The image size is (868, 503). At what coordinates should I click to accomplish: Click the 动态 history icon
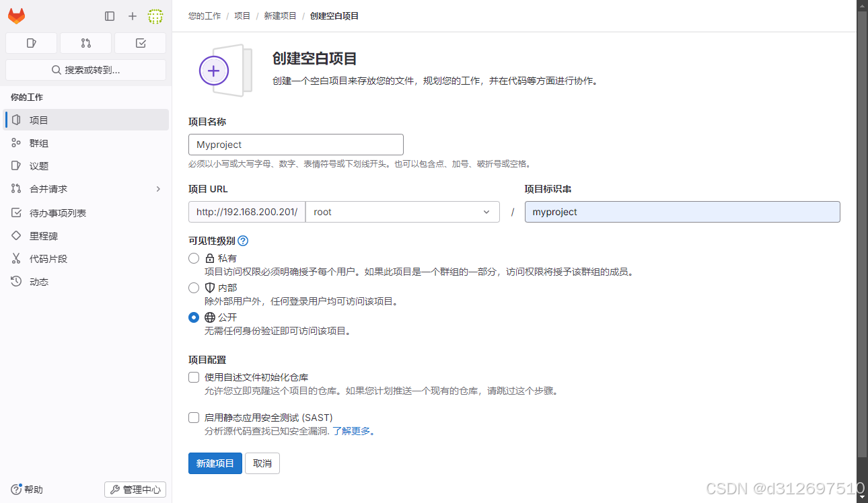[x=16, y=282]
